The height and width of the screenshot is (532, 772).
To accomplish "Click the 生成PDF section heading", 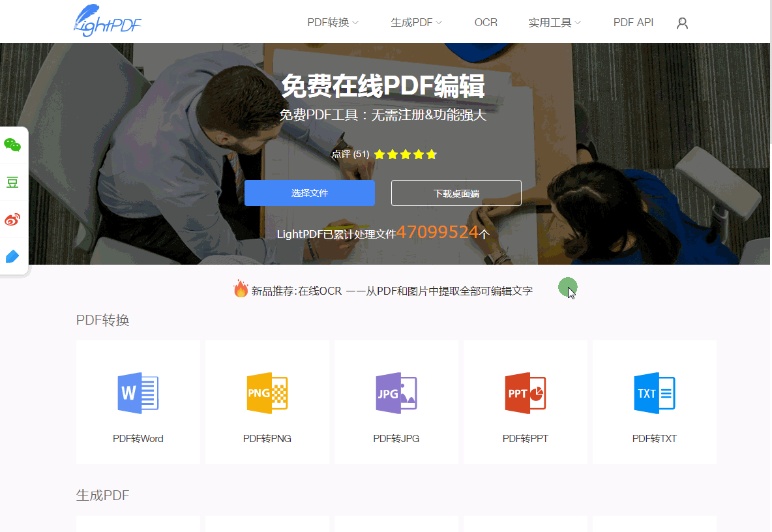I will [x=102, y=495].
